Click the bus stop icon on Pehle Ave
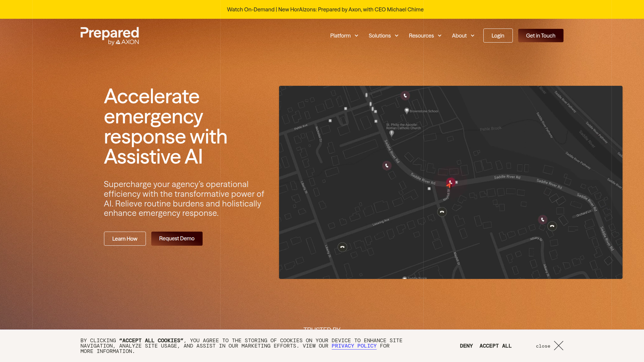This screenshot has width=644, height=362. coord(330,120)
